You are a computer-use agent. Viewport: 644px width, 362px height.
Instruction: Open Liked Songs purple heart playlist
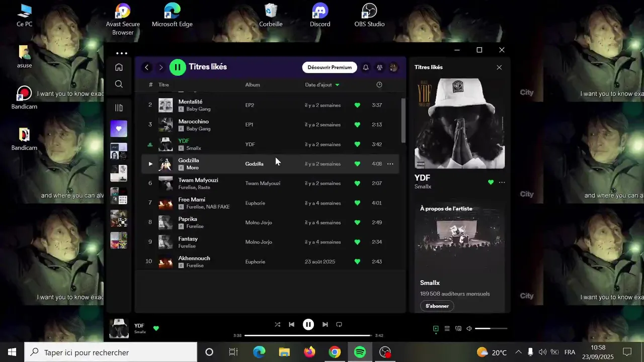pyautogui.click(x=119, y=129)
